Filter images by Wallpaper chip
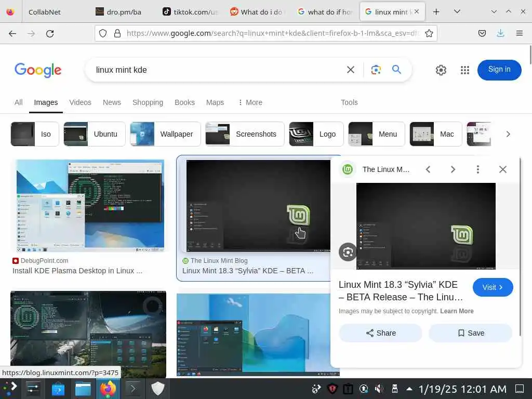This screenshot has width=532, height=399. coord(165,134)
